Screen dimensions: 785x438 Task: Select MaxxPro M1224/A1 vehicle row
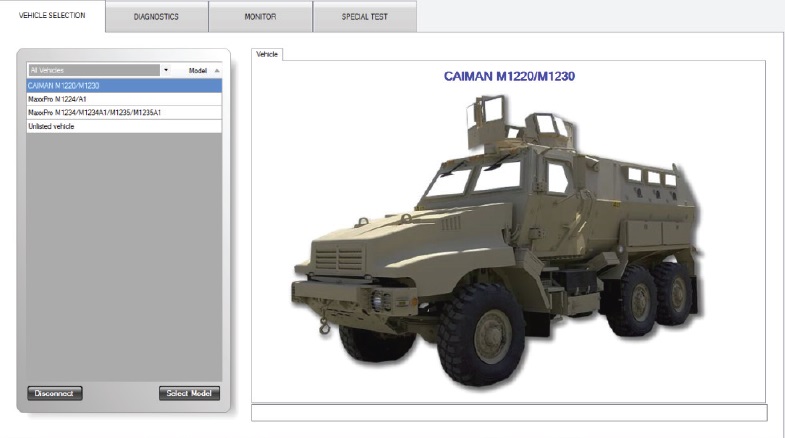coord(124,99)
